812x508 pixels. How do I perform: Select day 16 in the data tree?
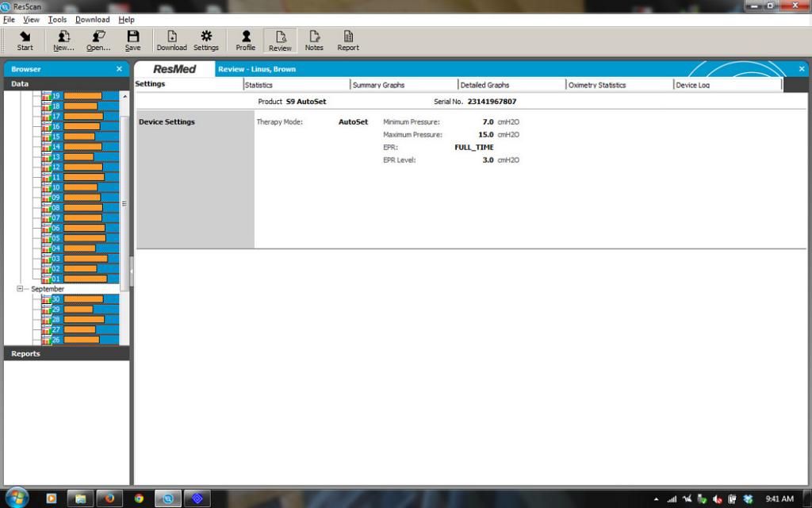pyautogui.click(x=80, y=126)
